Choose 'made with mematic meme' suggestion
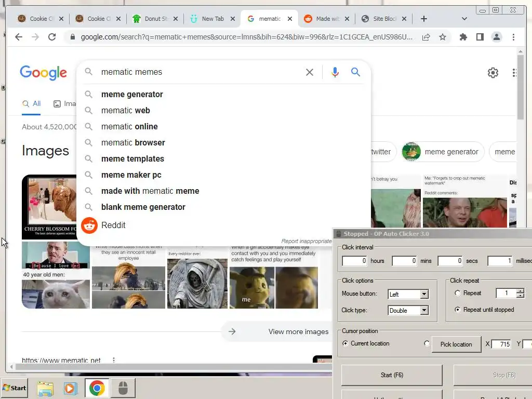Viewport: 532px width, 399px height. [x=223, y=191]
